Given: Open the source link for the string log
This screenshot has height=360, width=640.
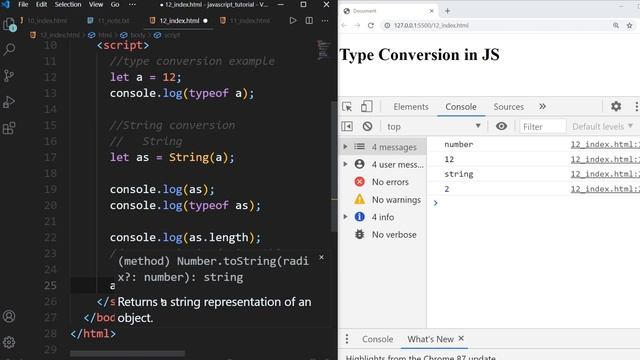Looking at the screenshot, I should (x=605, y=174).
